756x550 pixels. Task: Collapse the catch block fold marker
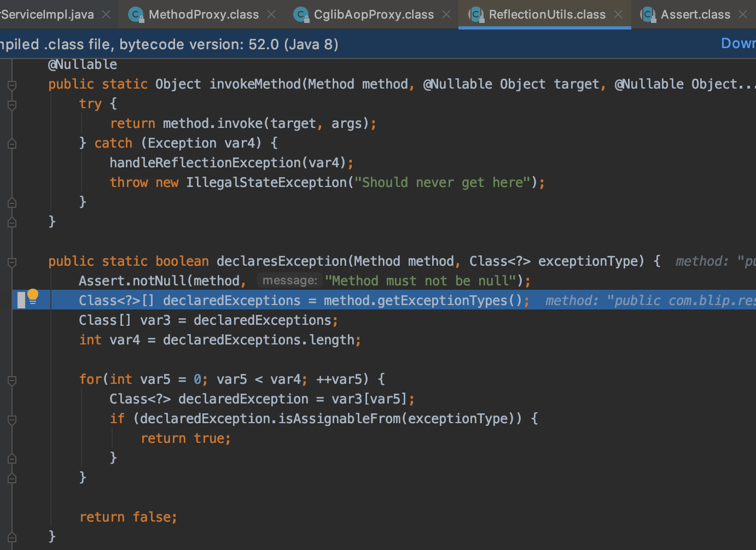tap(12, 144)
